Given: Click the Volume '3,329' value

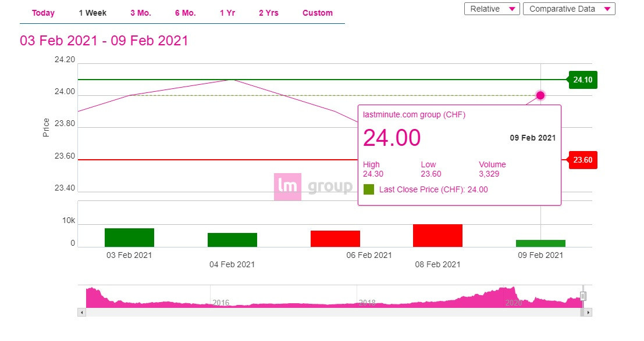Looking at the screenshot, I should (489, 174).
